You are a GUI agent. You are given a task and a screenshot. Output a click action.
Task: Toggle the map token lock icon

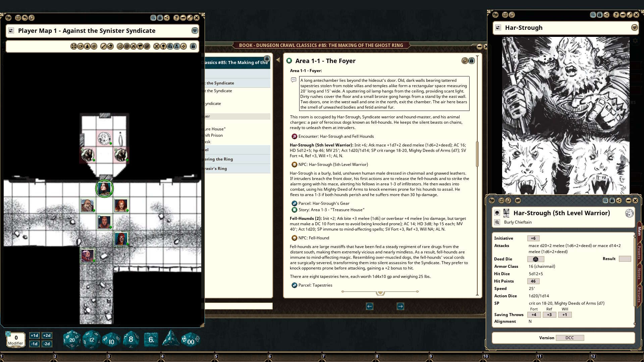click(170, 46)
